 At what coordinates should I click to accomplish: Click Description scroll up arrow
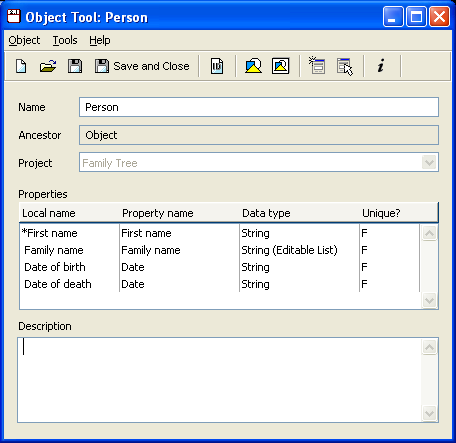click(429, 347)
